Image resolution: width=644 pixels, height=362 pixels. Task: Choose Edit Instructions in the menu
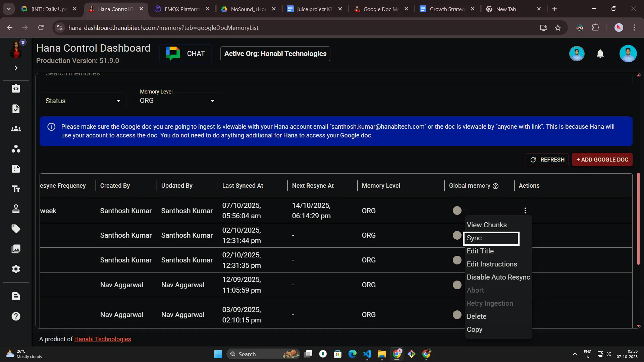(492, 264)
